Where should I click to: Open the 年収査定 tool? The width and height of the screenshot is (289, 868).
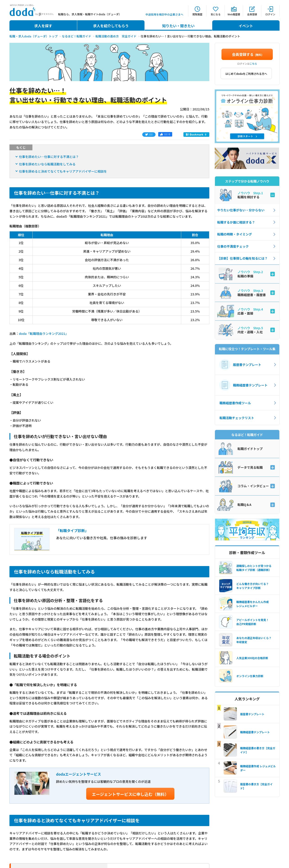tap(247, 640)
